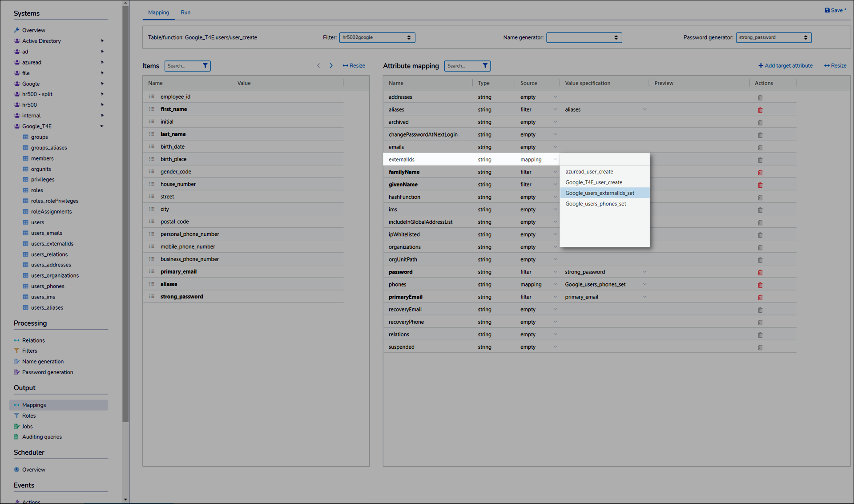Click the Save disk icon
Screen dimensions: 854x504
827,10
